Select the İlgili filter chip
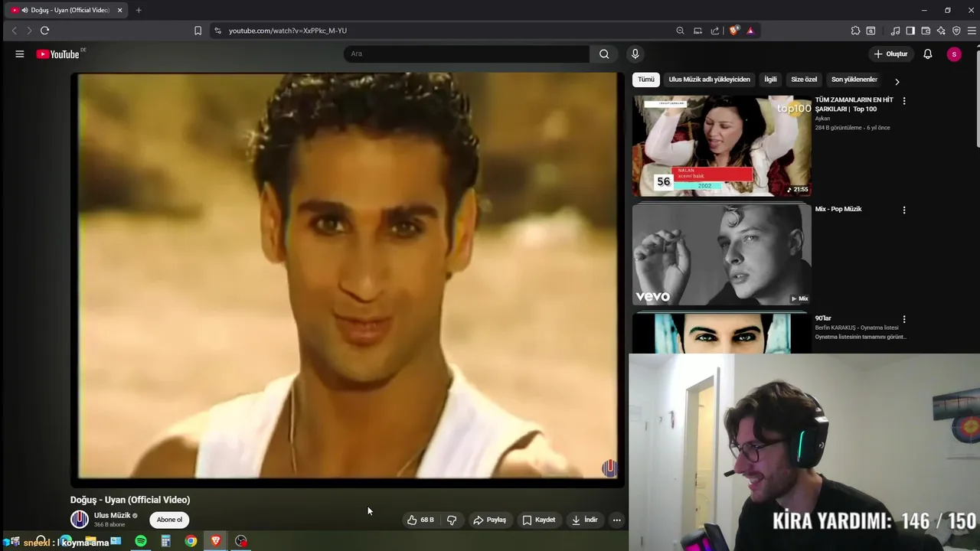The width and height of the screenshot is (980, 551). point(770,80)
